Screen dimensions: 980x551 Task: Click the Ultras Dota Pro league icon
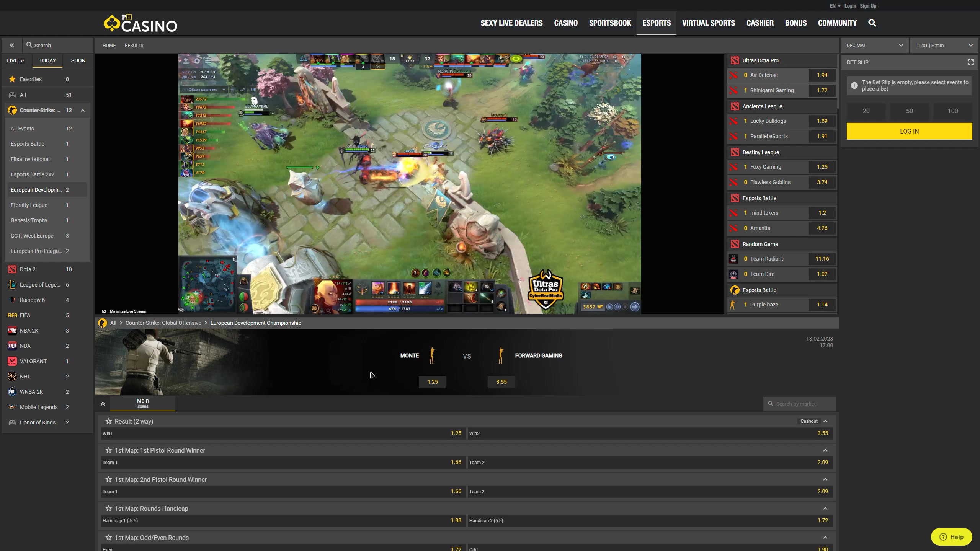(735, 60)
